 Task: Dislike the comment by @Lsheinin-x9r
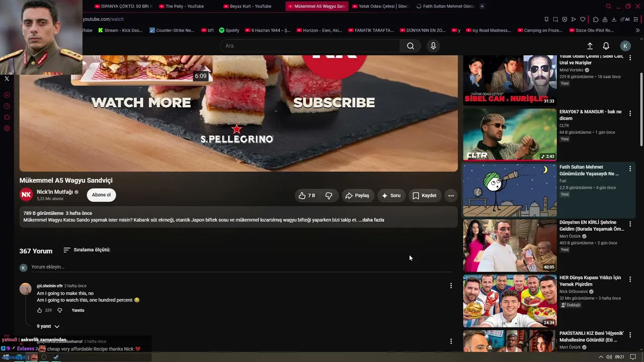[59, 310]
